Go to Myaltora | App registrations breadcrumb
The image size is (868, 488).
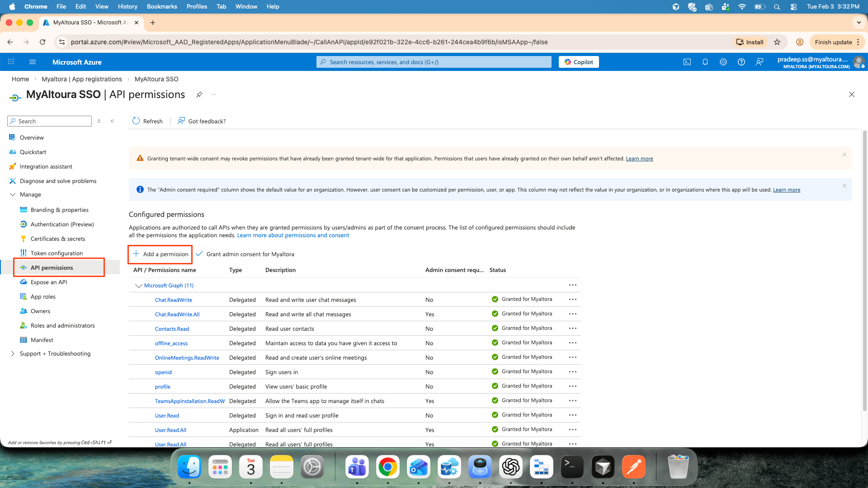(x=82, y=79)
